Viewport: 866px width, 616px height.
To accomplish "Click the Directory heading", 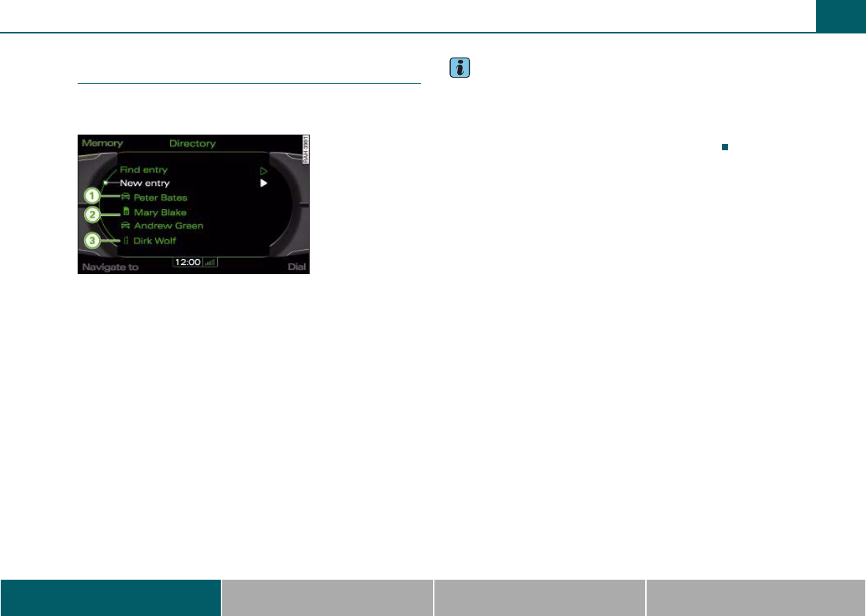I will [192, 143].
